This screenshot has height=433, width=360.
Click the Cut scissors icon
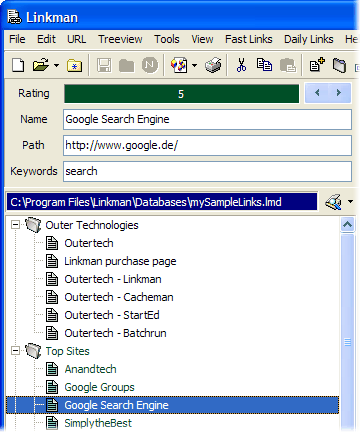click(x=241, y=65)
